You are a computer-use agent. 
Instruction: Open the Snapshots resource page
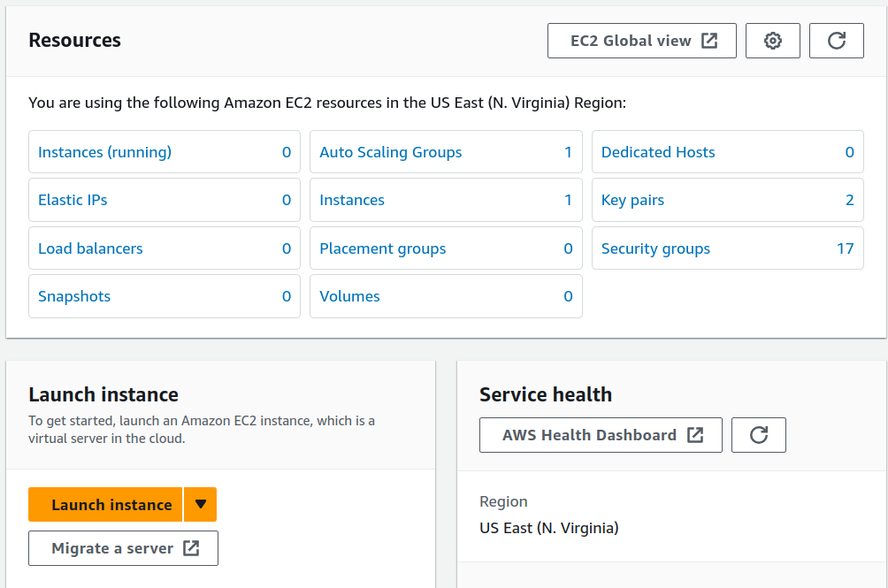pos(74,296)
